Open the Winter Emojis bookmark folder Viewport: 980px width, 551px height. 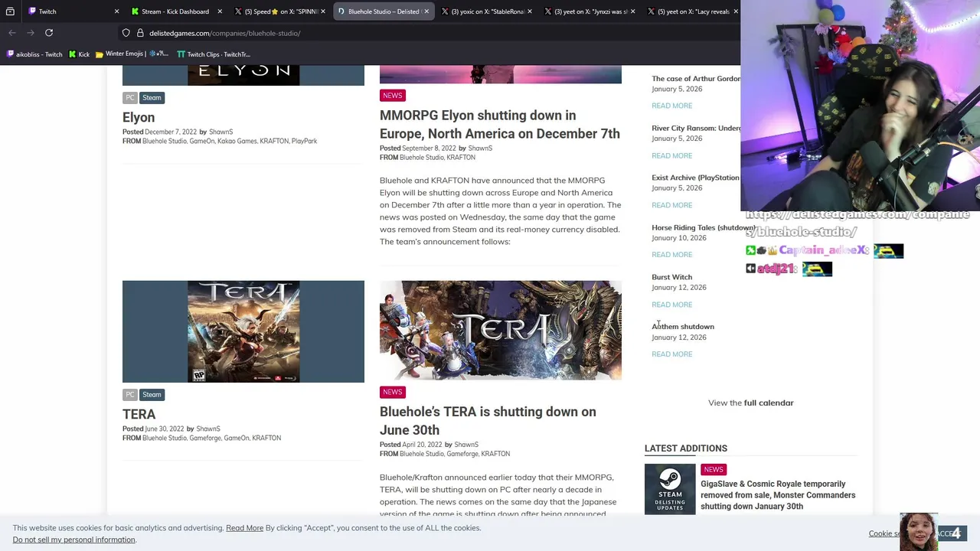[x=132, y=54]
